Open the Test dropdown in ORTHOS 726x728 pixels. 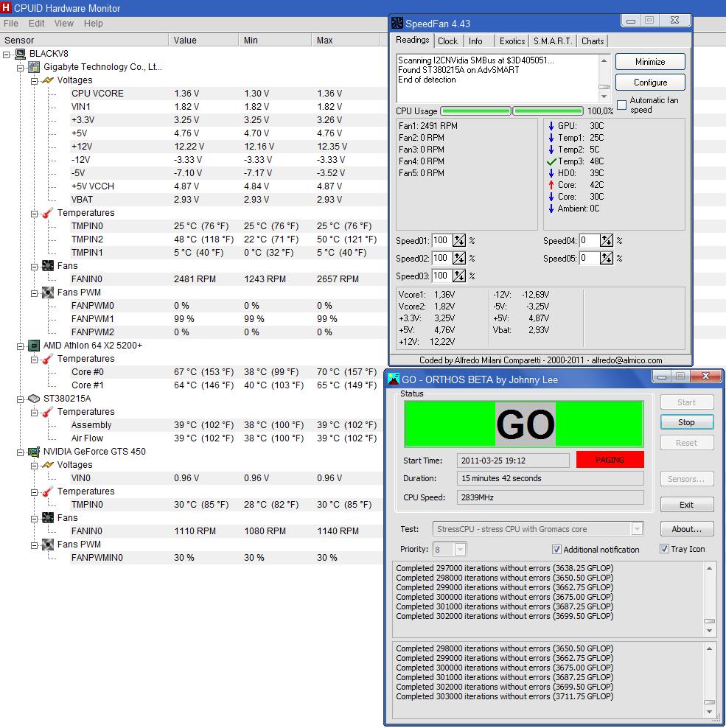pos(638,529)
